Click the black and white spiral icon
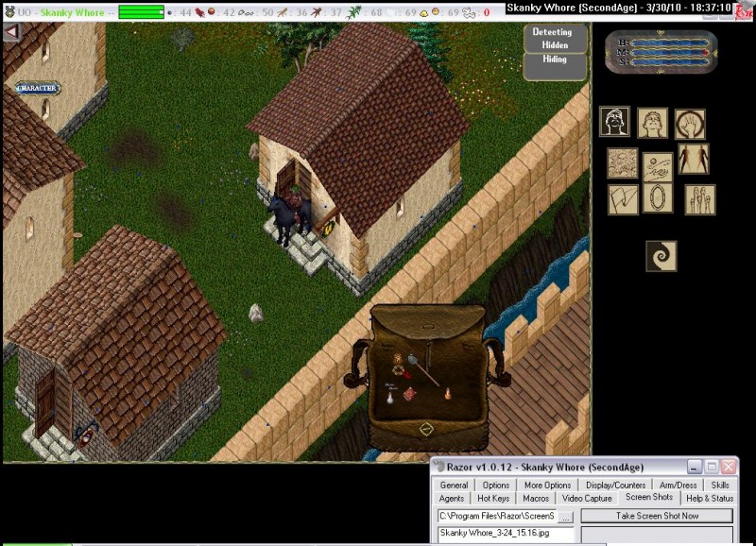The width and height of the screenshot is (756, 546). [x=661, y=256]
